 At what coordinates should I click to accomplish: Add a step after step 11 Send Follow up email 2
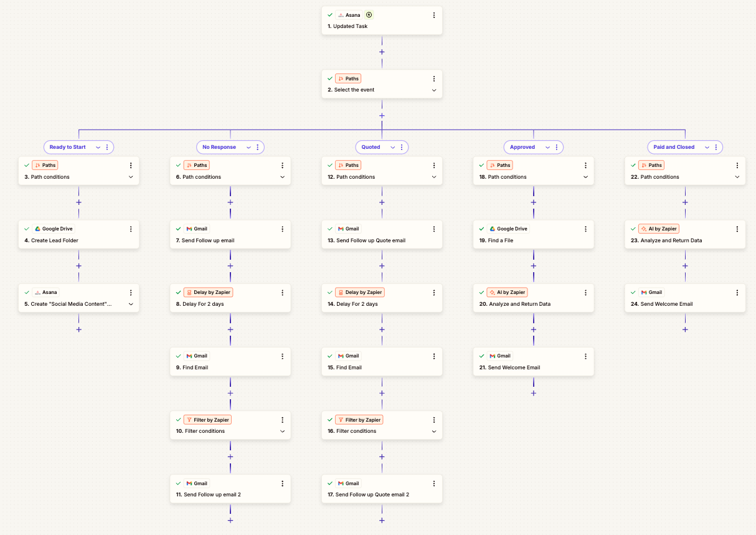230,520
